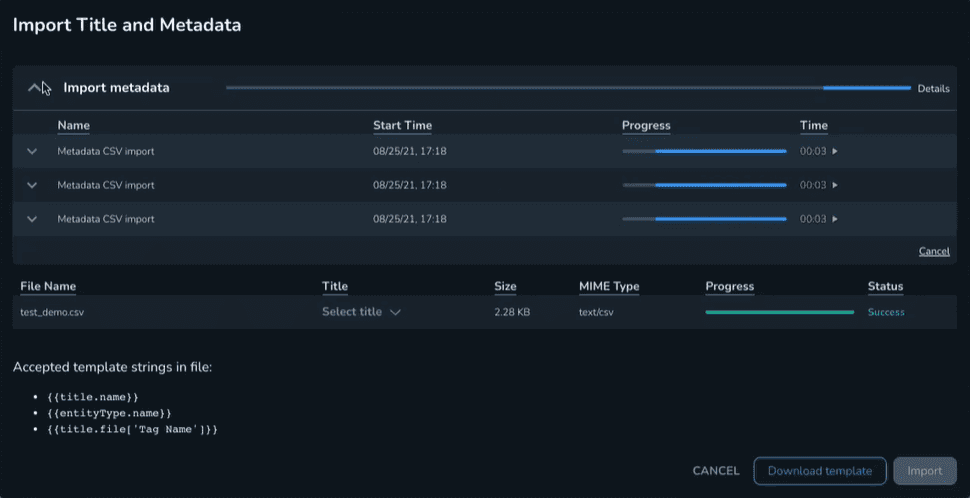The width and height of the screenshot is (970, 498).
Task: Click the play arrow beside second row's 00:03
Action: point(835,185)
